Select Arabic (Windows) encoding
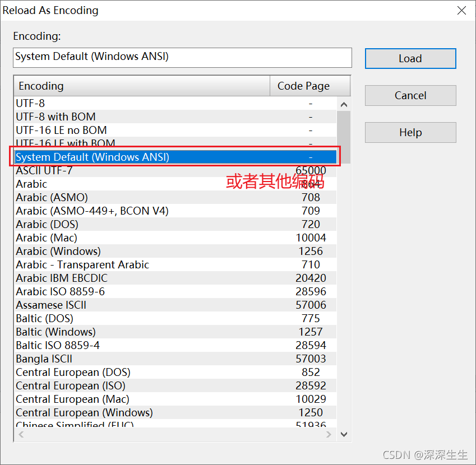This screenshot has height=465, width=476. [x=175, y=251]
